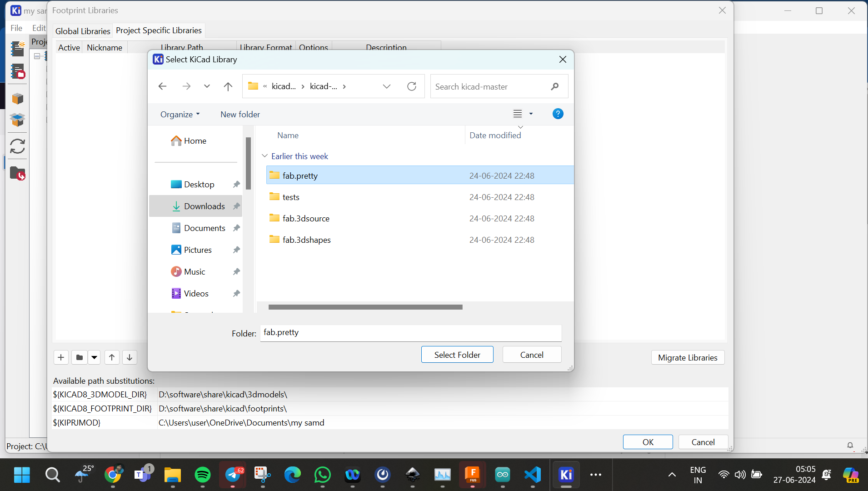Image resolution: width=868 pixels, height=491 pixels.
Task: Click the Folder name input field
Action: click(x=411, y=333)
